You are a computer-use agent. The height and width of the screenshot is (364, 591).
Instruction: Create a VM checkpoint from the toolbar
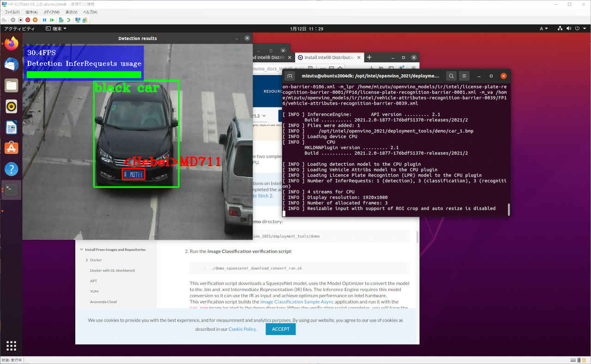click(x=61, y=20)
